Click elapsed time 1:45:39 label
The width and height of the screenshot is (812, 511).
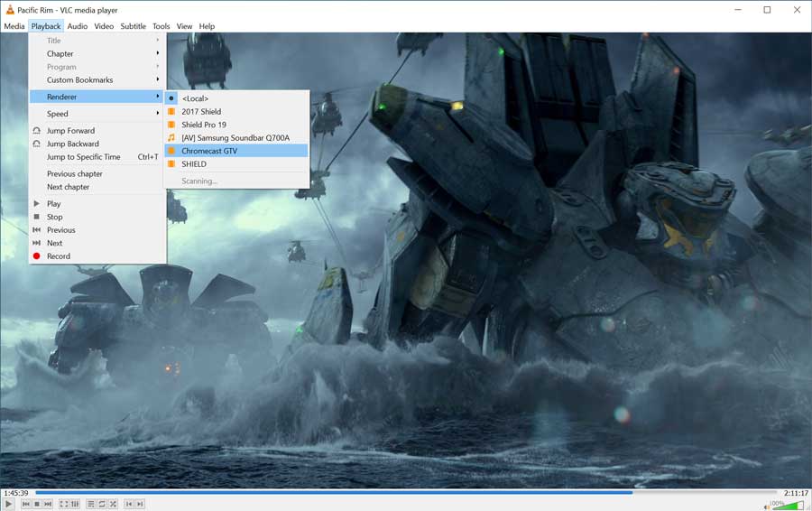[x=16, y=493]
